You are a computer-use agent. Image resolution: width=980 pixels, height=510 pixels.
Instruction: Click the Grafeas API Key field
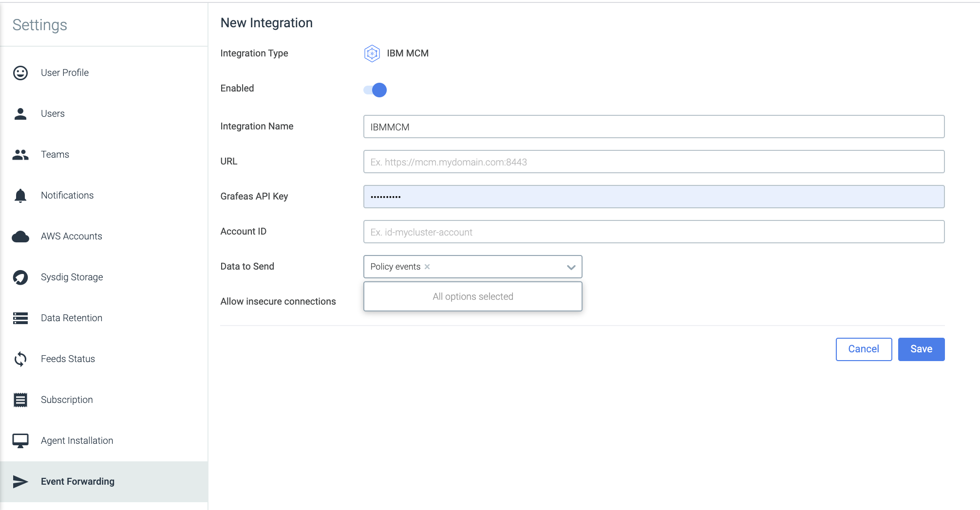click(654, 197)
